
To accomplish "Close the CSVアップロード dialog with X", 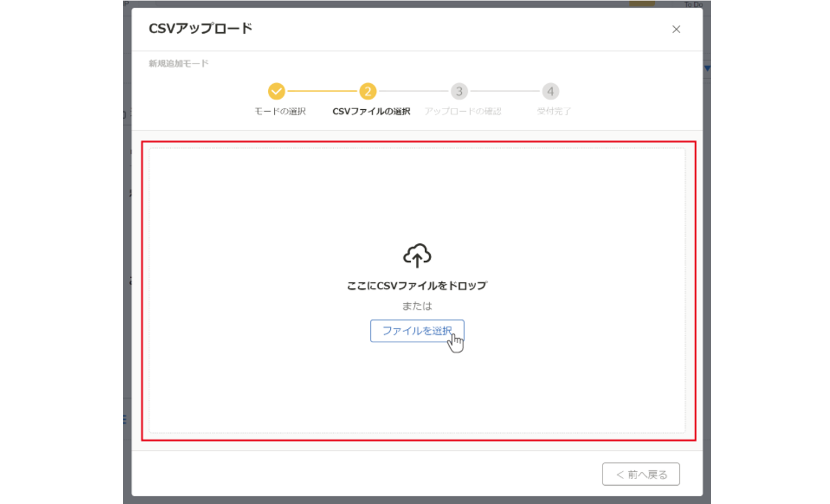I will tap(676, 29).
